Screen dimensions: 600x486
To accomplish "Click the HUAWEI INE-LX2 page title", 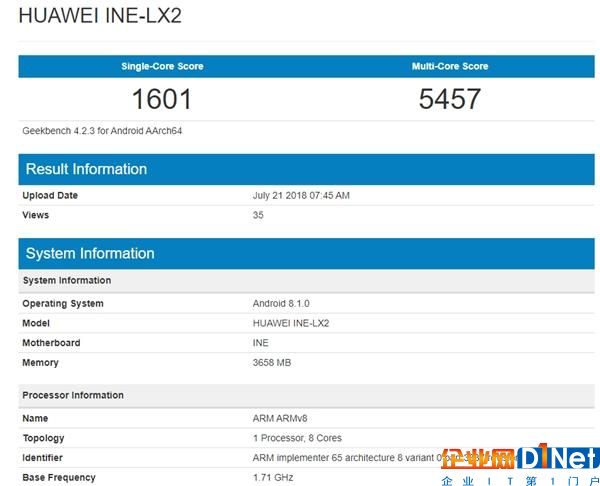I will [100, 16].
